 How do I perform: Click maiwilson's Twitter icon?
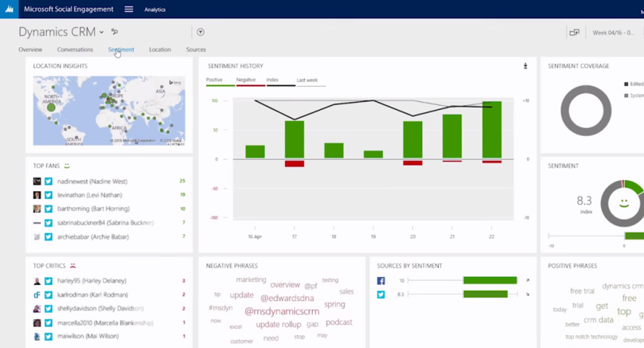49,337
